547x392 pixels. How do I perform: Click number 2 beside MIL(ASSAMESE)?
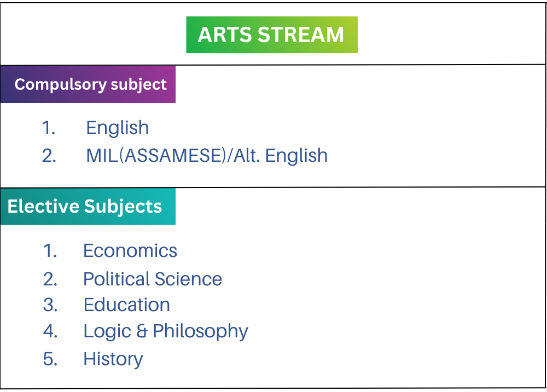click(x=49, y=156)
